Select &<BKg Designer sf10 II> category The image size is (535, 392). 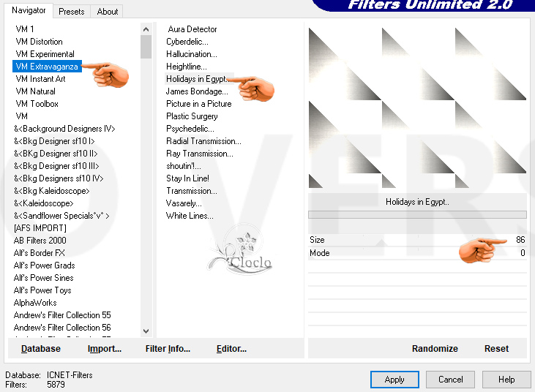56,154
